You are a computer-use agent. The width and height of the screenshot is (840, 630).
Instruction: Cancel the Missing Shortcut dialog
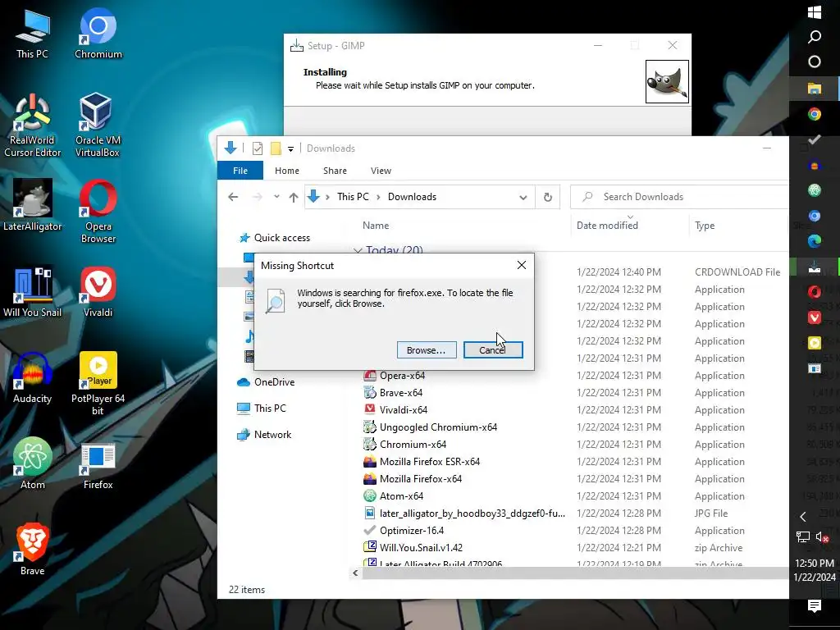[x=493, y=349]
